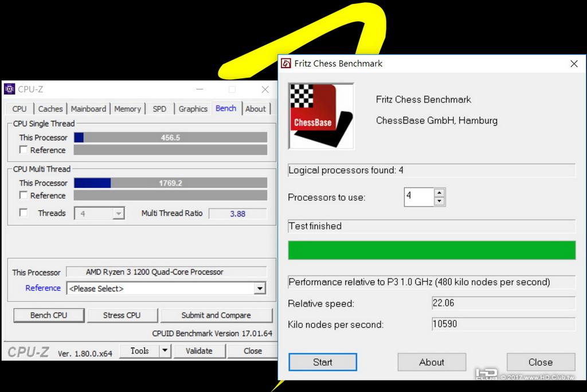The width and height of the screenshot is (587, 392).
Task: Toggle the Threads checkbox
Action: (23, 213)
